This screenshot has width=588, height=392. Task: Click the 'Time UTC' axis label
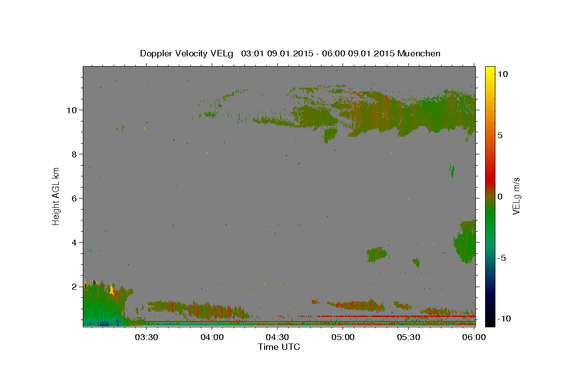(x=279, y=347)
